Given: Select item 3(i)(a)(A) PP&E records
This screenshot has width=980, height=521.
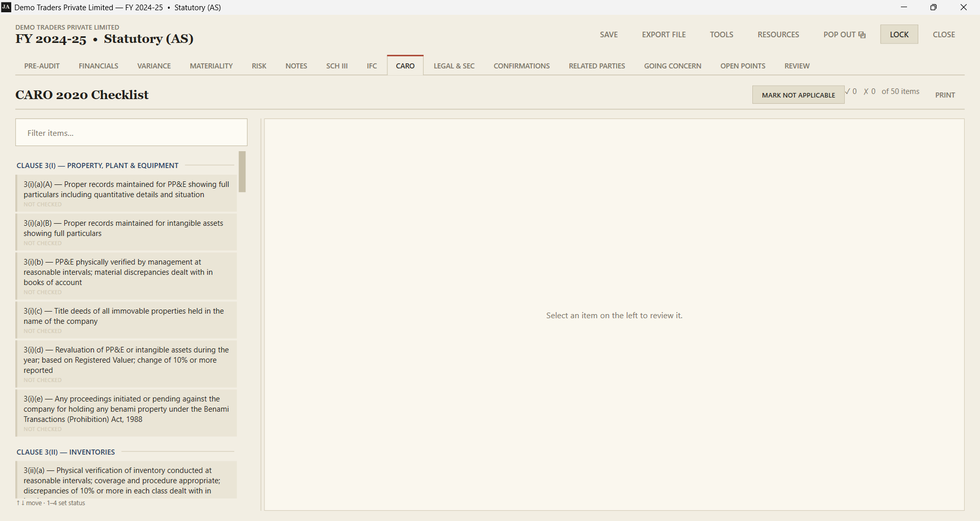Looking at the screenshot, I should 126,193.
